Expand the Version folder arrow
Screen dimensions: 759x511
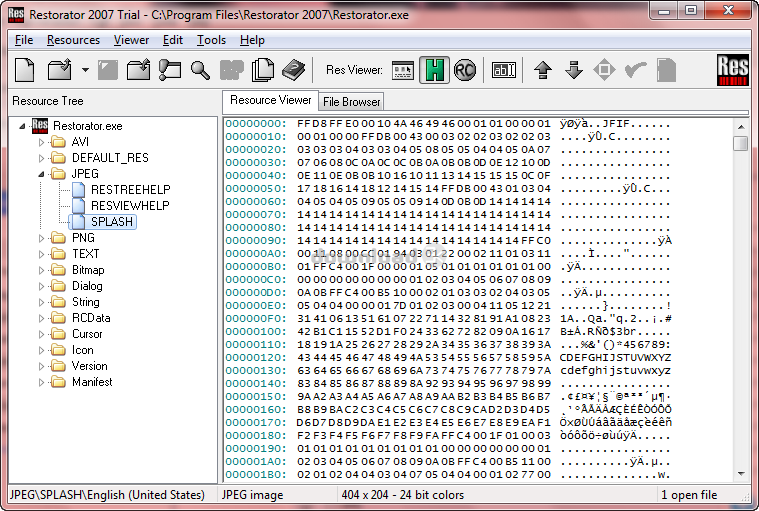coord(41,366)
